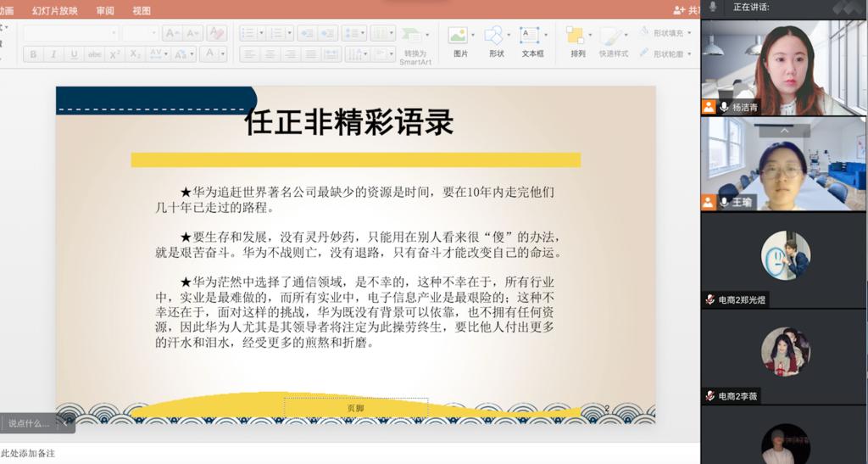Clear all text formatting icon
The height and width of the screenshot is (464, 868).
[217, 33]
